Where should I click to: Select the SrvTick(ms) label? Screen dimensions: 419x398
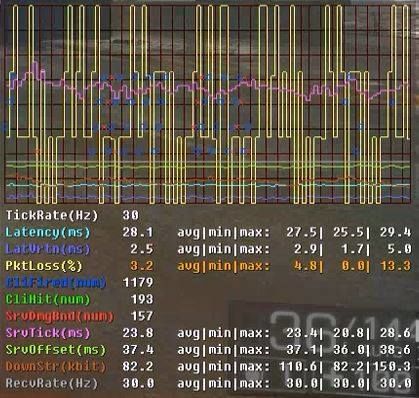(48, 333)
